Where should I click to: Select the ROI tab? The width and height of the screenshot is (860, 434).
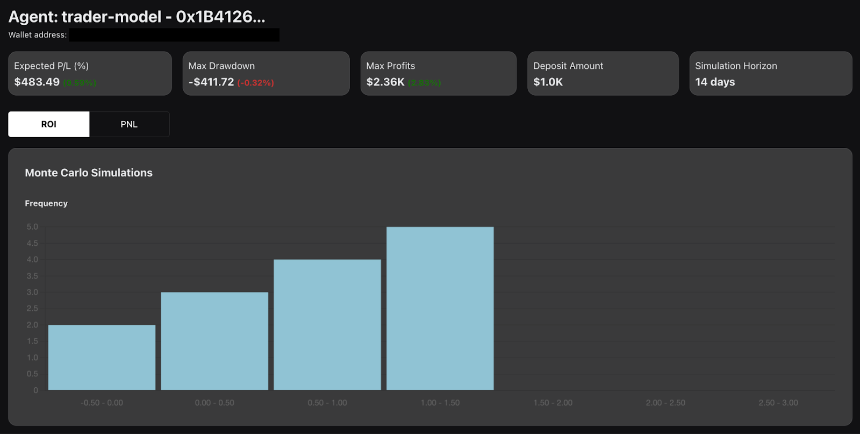click(x=49, y=124)
